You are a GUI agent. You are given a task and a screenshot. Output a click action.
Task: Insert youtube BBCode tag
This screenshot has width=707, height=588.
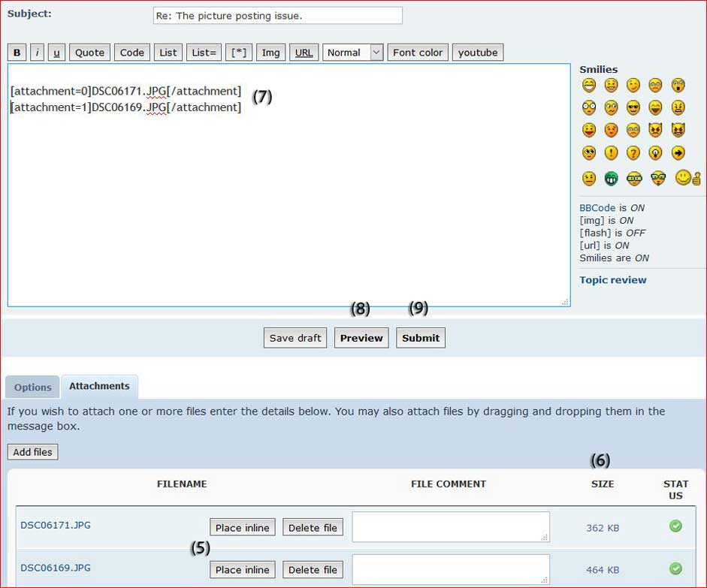click(478, 53)
